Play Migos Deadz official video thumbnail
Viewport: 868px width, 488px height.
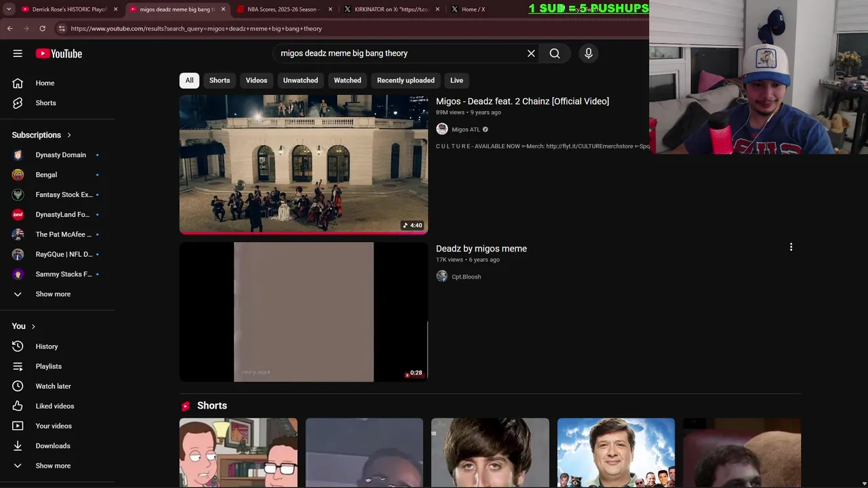click(x=304, y=164)
